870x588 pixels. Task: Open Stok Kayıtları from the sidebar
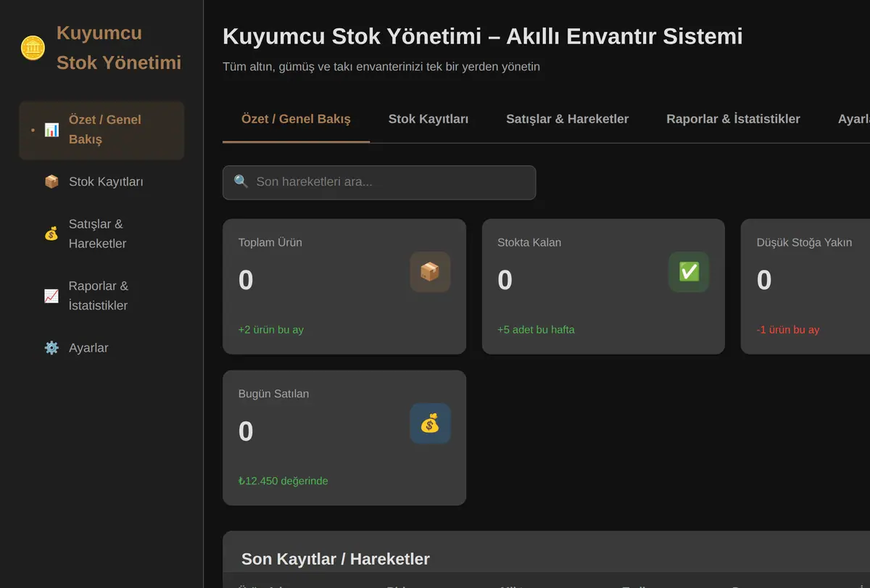[101, 181]
